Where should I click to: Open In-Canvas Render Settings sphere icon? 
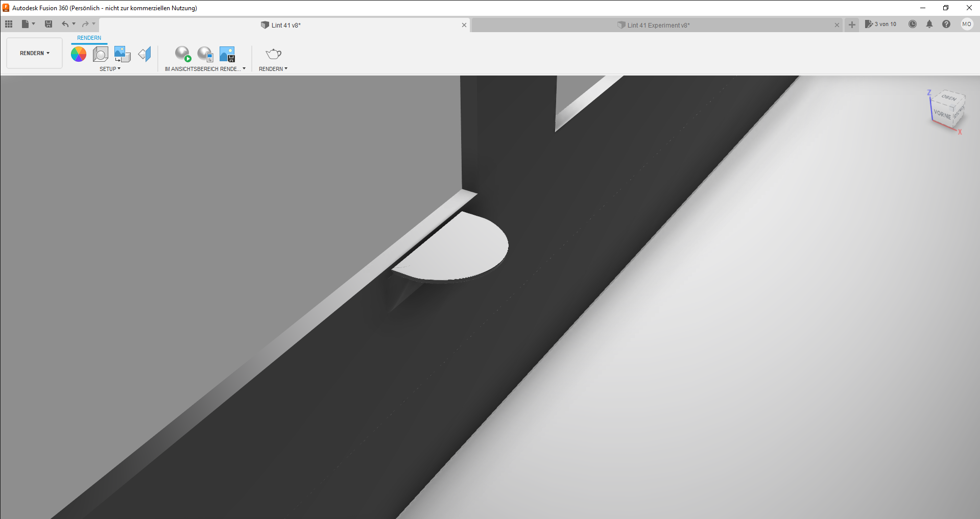205,54
